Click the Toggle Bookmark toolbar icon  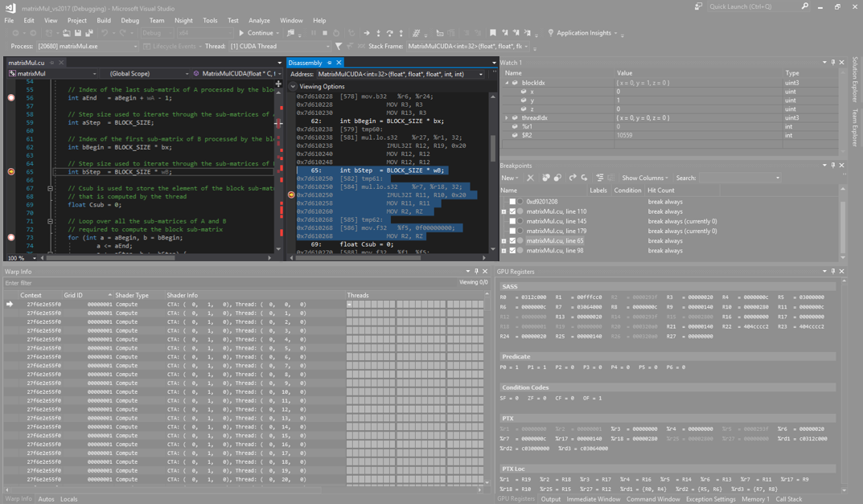[x=492, y=33]
